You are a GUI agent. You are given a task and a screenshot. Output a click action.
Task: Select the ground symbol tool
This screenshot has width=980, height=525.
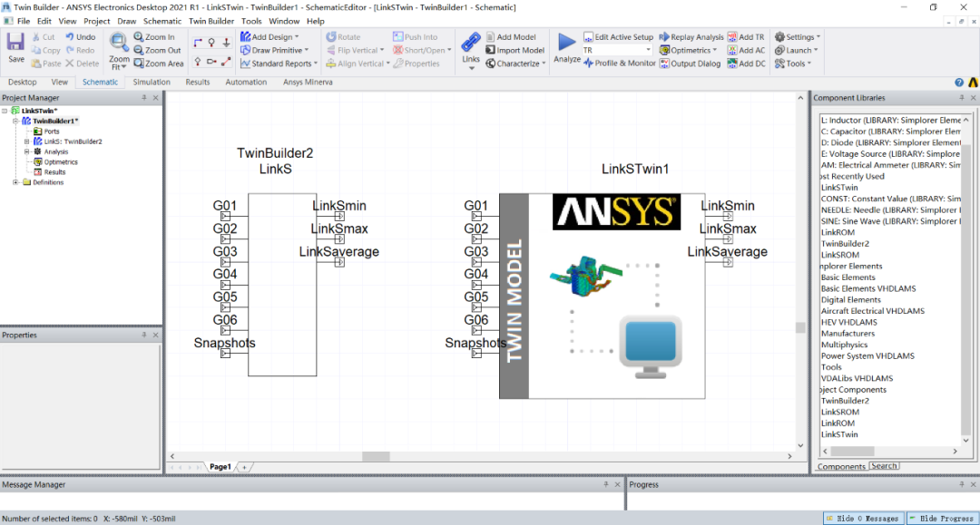[x=226, y=43]
